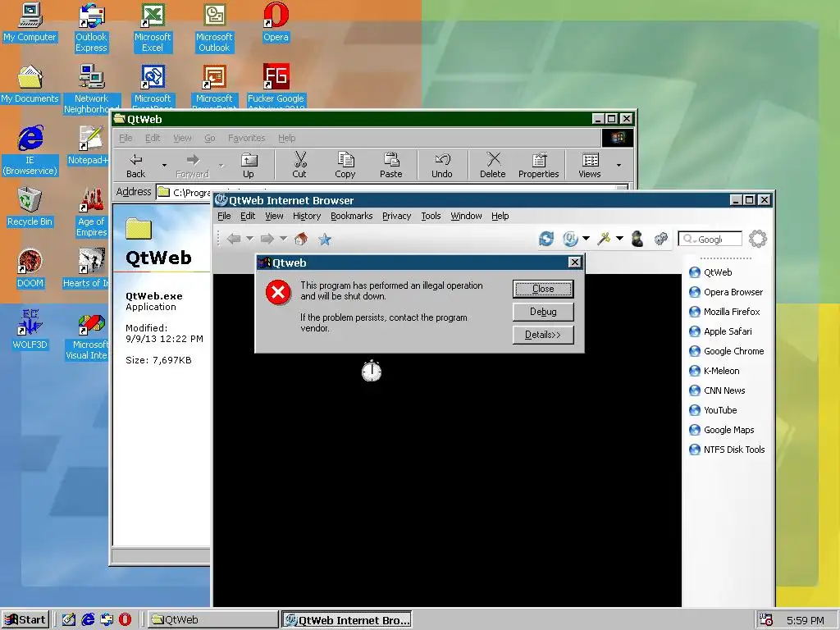Dismiss error dialog with its X button
Image resolution: width=840 pixels, height=630 pixels.
[x=574, y=262]
